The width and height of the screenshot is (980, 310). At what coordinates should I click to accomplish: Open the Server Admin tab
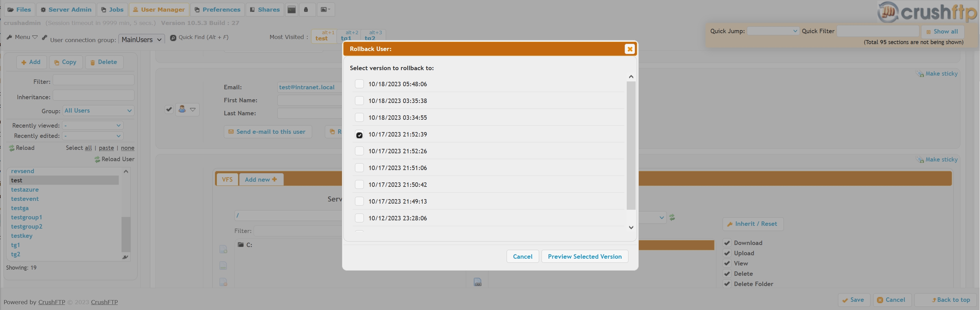pyautogui.click(x=66, y=10)
